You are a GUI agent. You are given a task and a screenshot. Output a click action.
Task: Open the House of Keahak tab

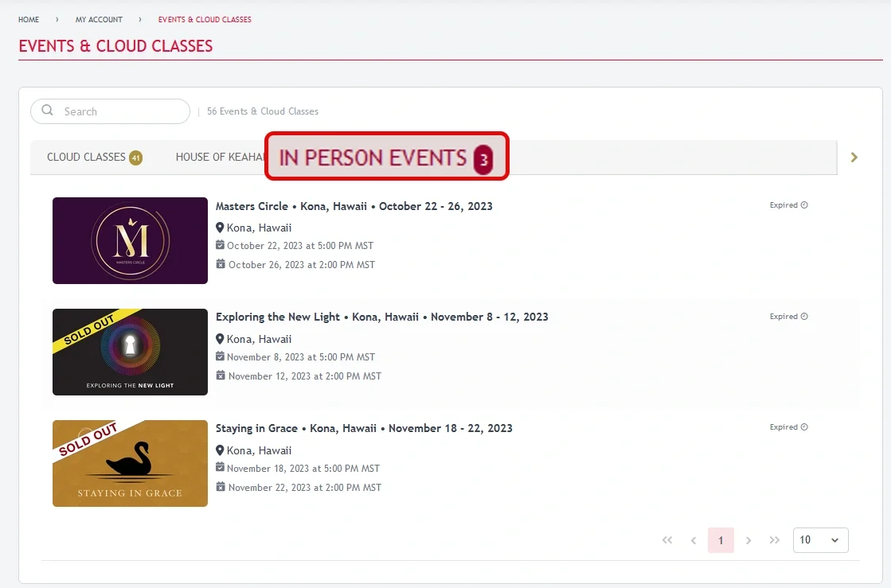pos(219,158)
